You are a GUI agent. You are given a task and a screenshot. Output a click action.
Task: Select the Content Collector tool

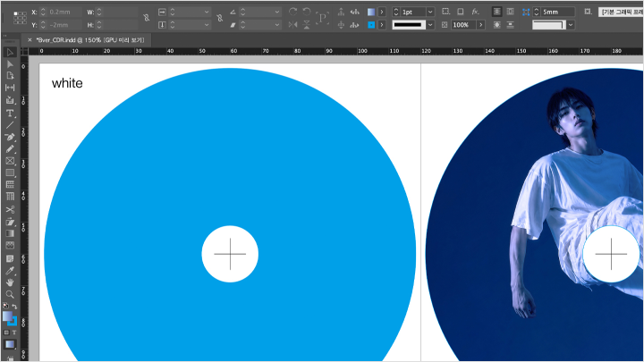point(10,100)
